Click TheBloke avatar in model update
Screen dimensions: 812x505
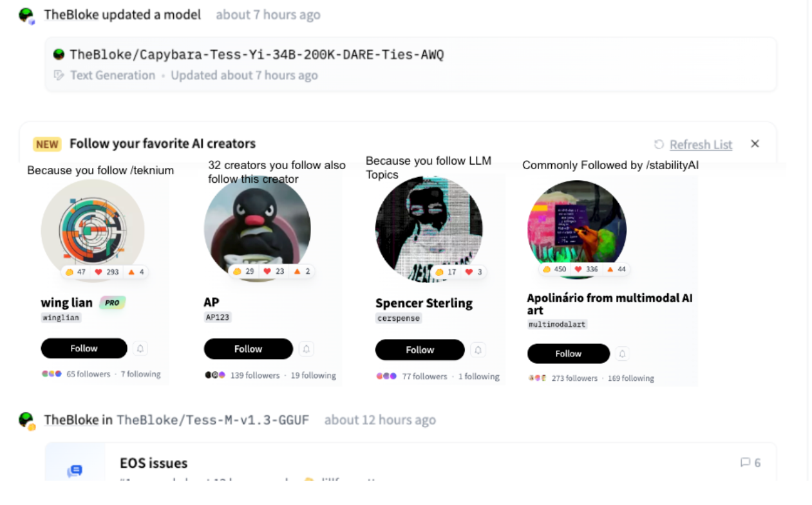(26, 15)
